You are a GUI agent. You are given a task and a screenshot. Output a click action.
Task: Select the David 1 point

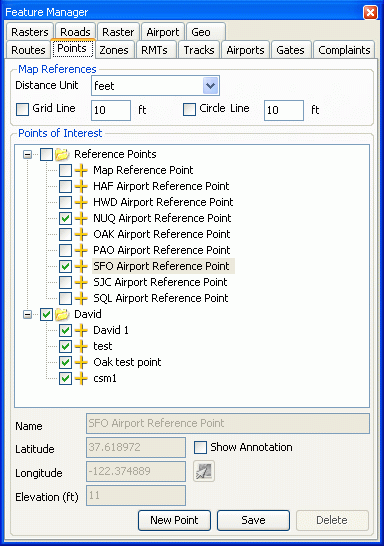click(111, 330)
